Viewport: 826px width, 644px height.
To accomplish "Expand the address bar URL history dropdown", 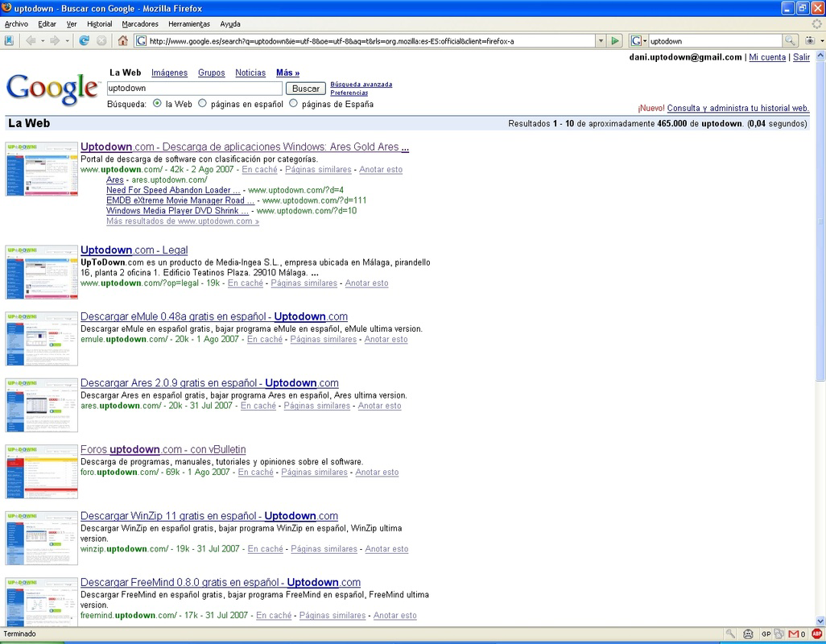I will (601, 40).
